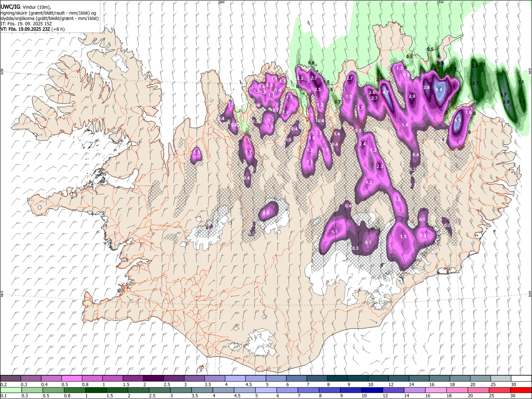This screenshot has height=399, width=532.
Task: Click the pale green rain swatch between 0.1 and 0.3
Action: pyautogui.click(x=11, y=390)
